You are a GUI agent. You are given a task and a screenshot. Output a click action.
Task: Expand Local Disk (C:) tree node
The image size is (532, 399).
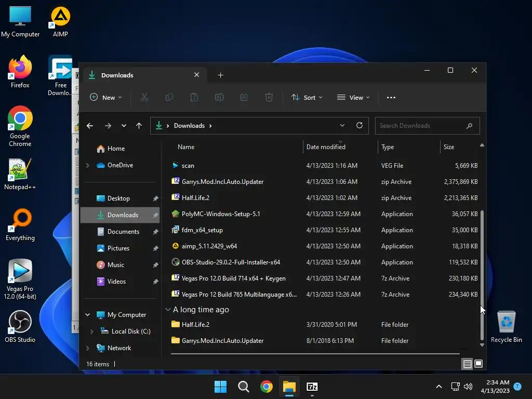tap(91, 331)
